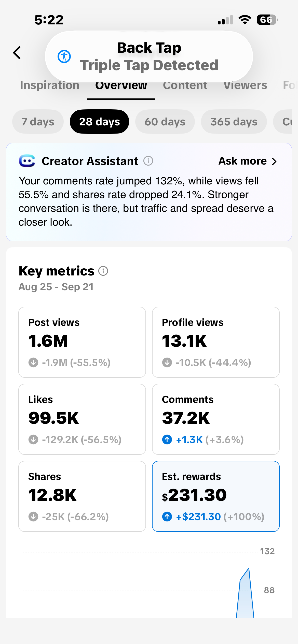Tap down-arrow icon under Likes

33,440
